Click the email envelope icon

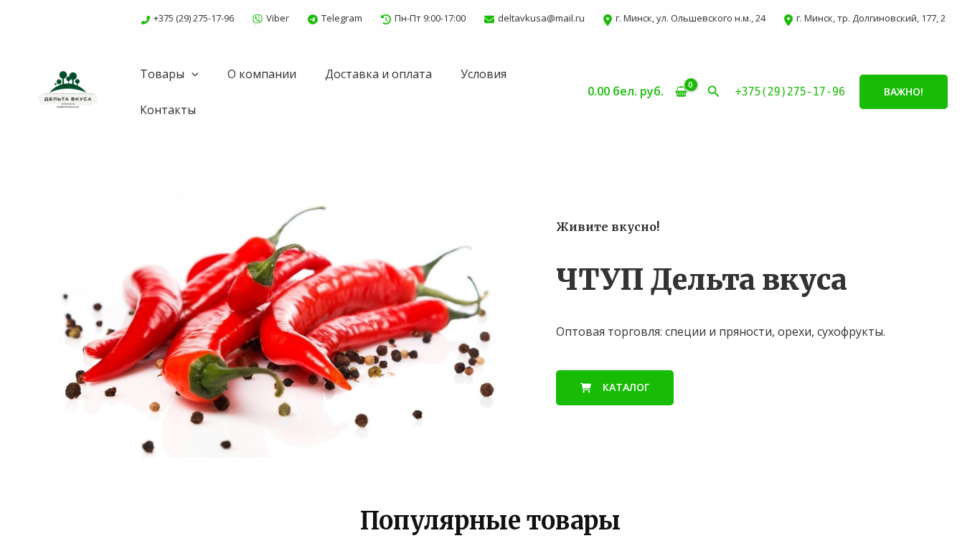tap(489, 19)
